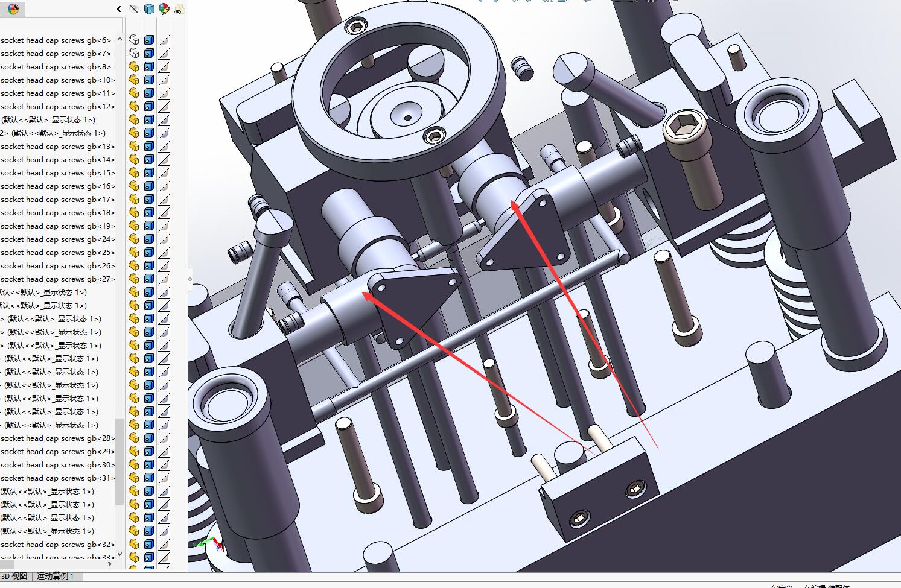Screen dimensions: 901x588
Task: Hide socket head cap screws gb<18>
Action: point(134,213)
